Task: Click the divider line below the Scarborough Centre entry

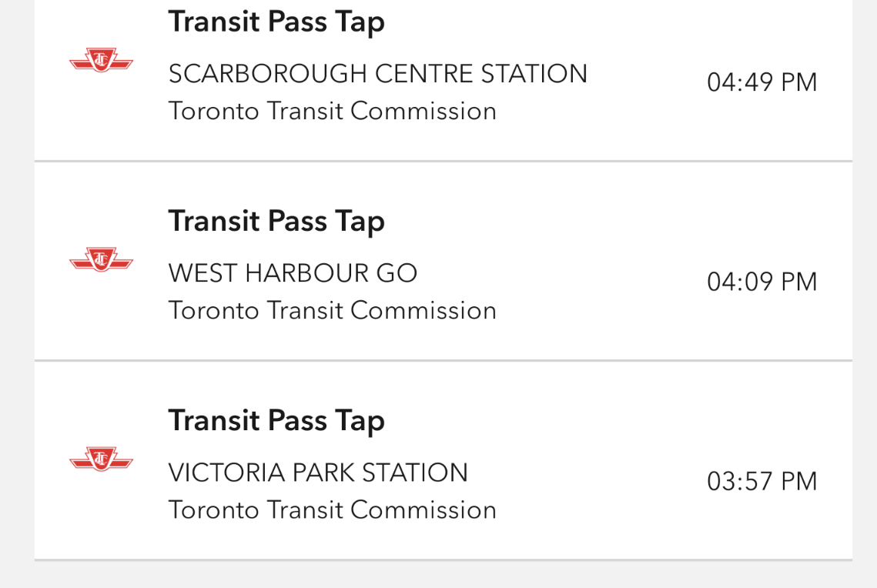Action: coord(443,161)
